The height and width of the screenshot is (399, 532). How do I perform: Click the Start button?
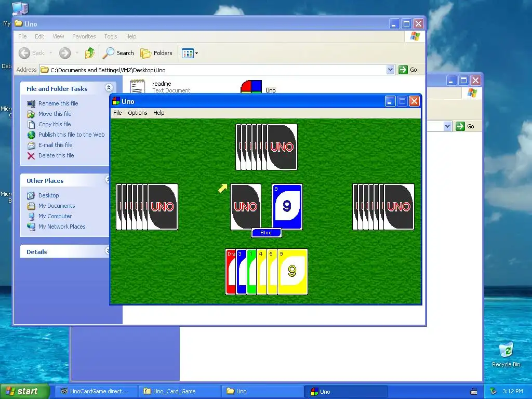[x=24, y=391]
